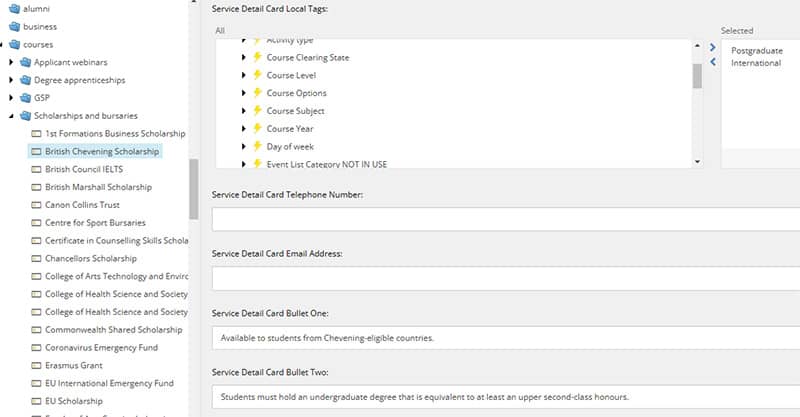Click the Course Year lightning icon
The image size is (800, 417).
[258, 128]
